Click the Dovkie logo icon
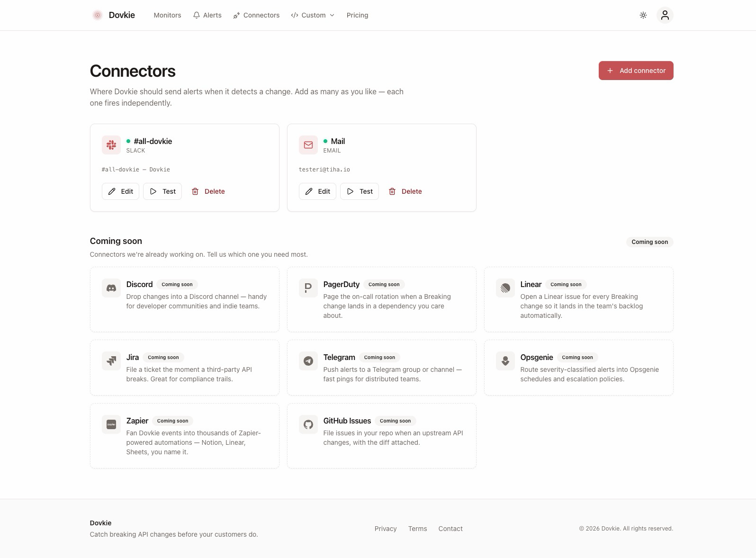The image size is (756, 558). tap(97, 15)
